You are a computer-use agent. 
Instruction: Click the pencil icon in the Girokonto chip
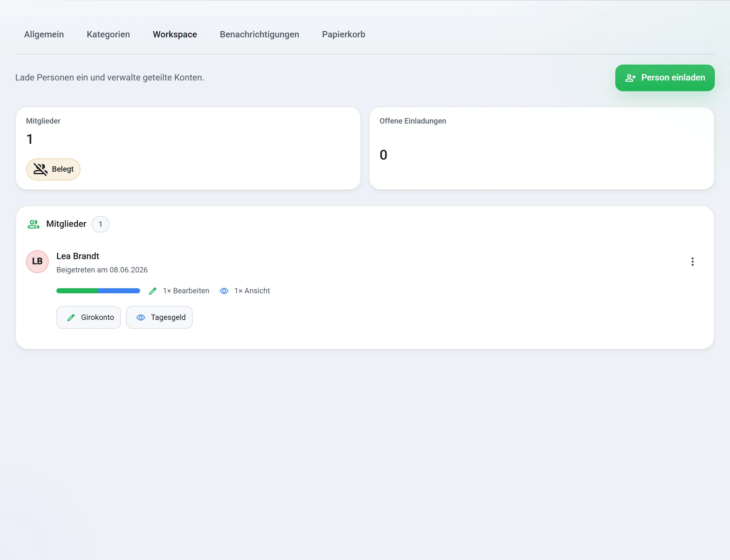71,318
